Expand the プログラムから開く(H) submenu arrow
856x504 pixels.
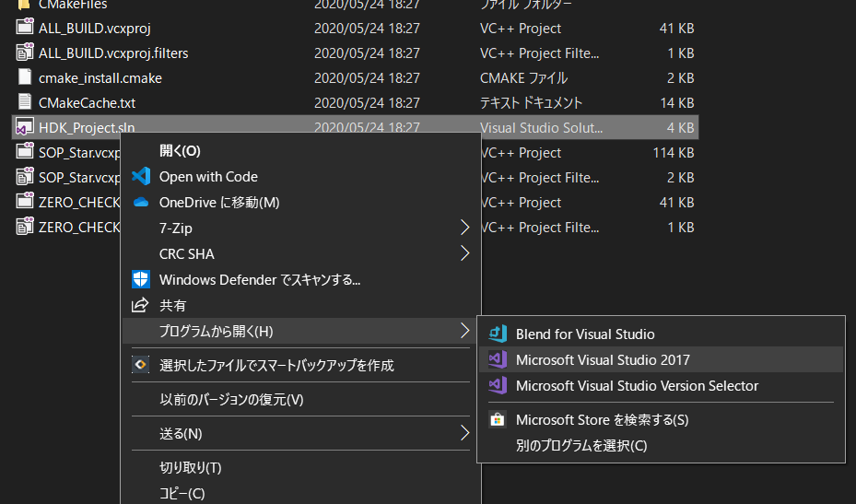pos(464,331)
